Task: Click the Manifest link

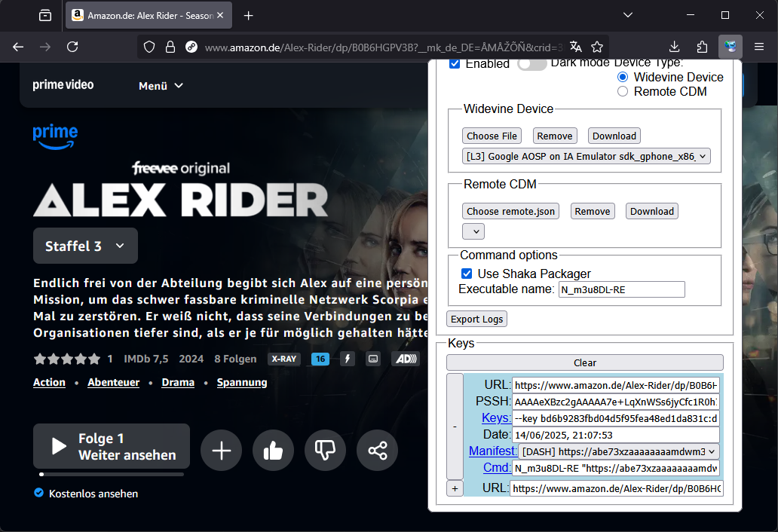Action: [493, 451]
